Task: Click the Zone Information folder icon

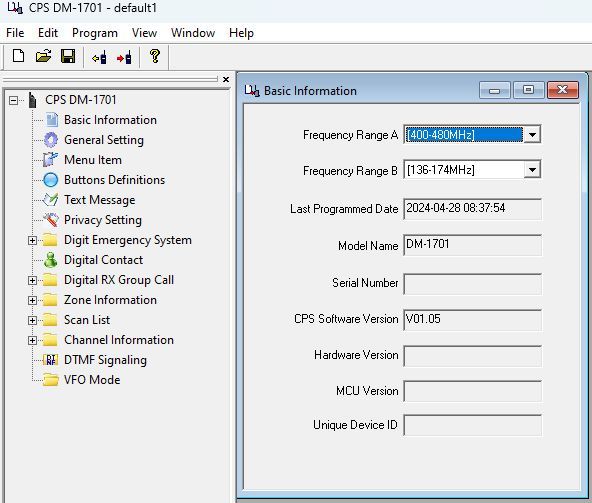Action: (x=50, y=299)
